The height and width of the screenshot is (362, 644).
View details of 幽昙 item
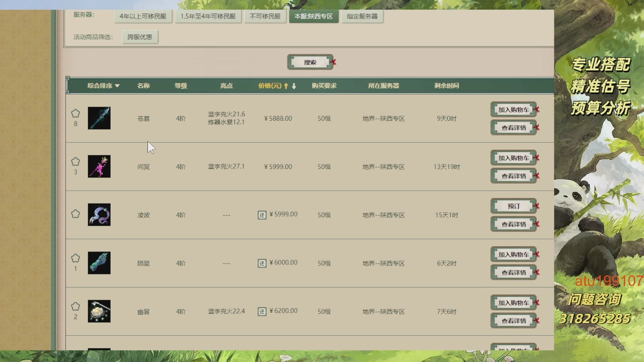[x=514, y=321]
